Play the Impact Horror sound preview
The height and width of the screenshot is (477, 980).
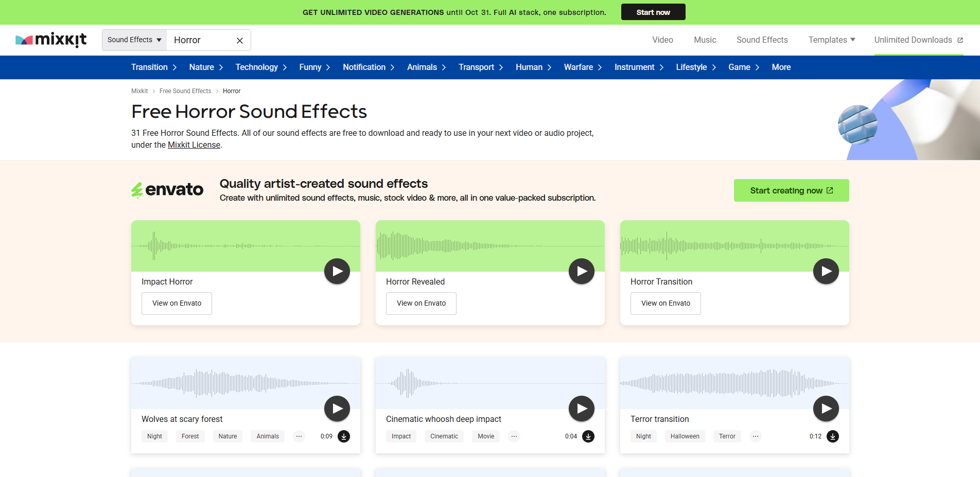tap(337, 271)
